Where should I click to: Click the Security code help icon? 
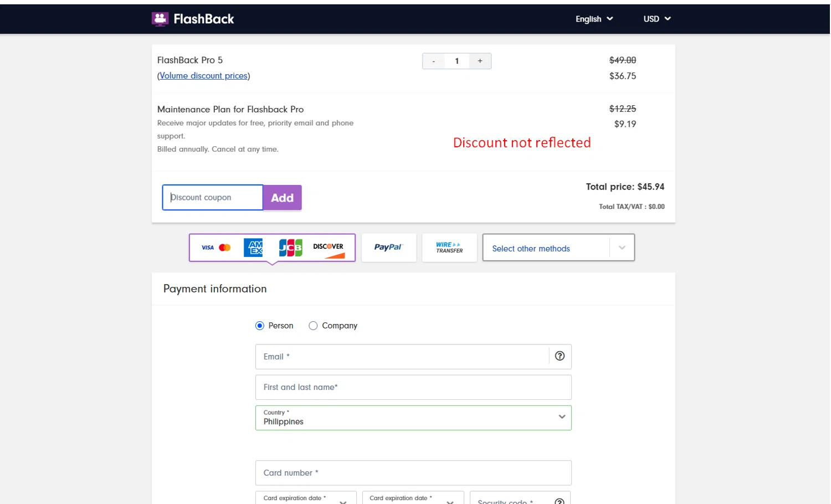coord(560,501)
